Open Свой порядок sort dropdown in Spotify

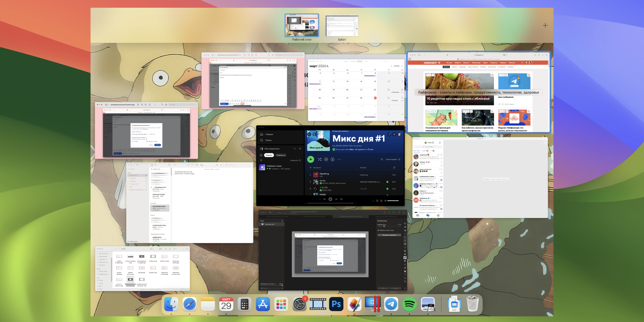(x=393, y=159)
